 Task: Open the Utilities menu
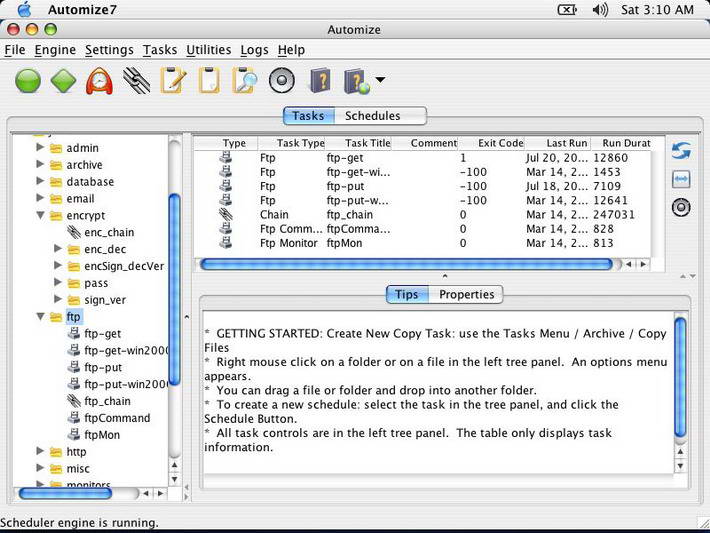[x=208, y=50]
